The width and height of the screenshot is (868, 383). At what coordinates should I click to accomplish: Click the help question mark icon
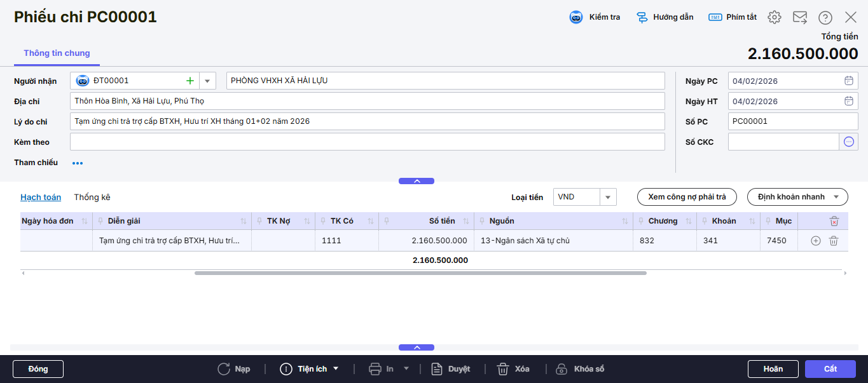825,17
